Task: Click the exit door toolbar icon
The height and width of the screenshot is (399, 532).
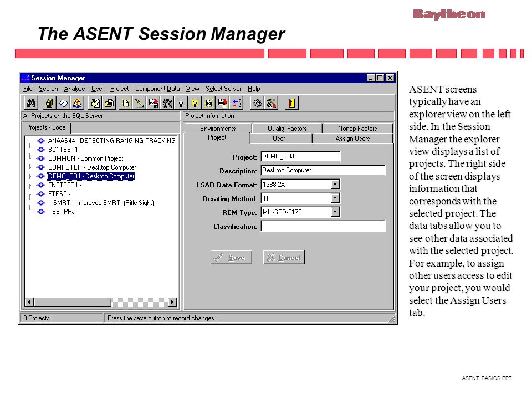Action: [x=292, y=103]
